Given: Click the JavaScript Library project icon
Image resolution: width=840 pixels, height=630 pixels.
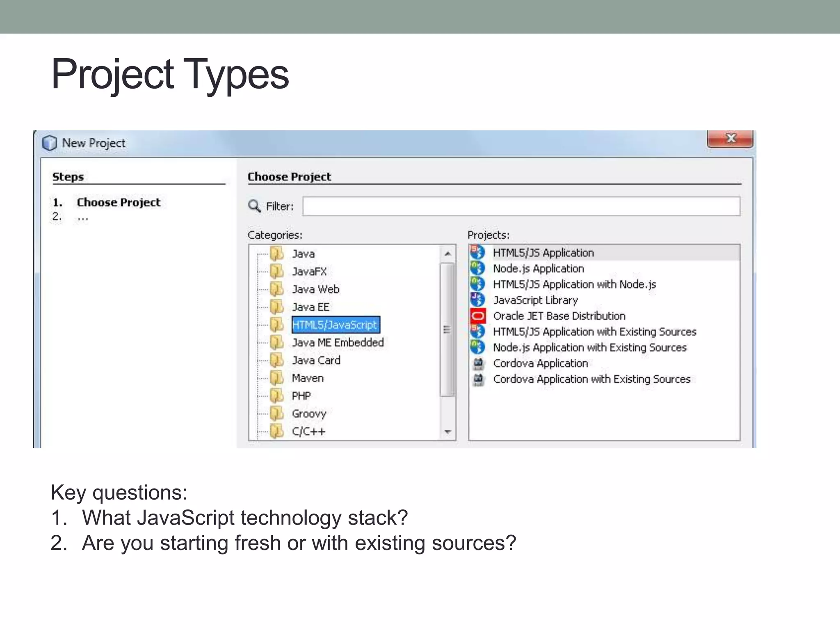Looking at the screenshot, I should (478, 300).
